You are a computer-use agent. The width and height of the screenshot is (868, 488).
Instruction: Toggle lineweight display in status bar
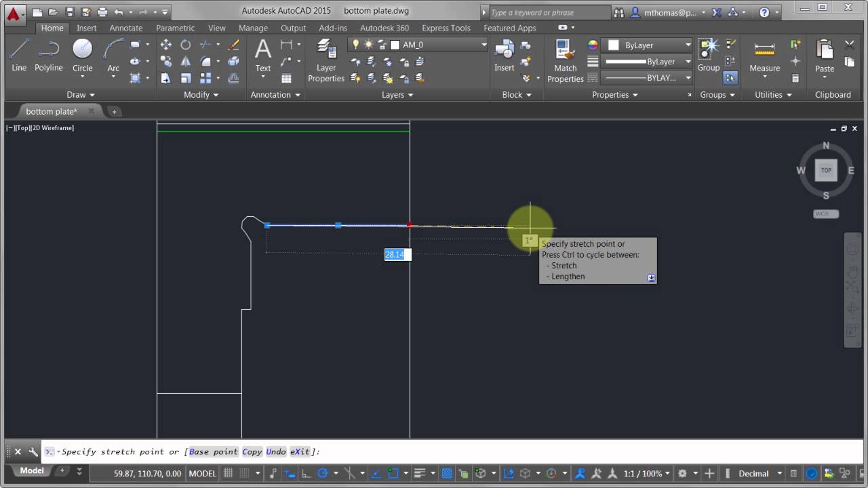(420, 473)
